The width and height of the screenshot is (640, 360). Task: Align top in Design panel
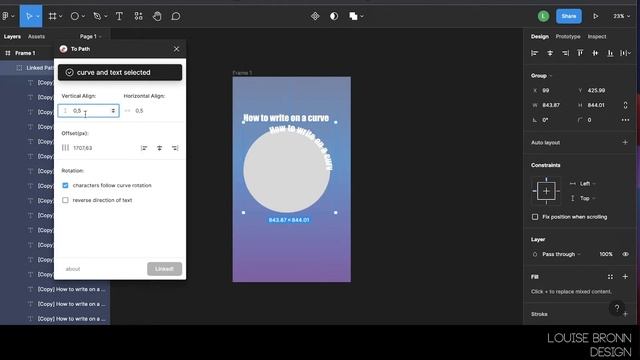(x=580, y=53)
